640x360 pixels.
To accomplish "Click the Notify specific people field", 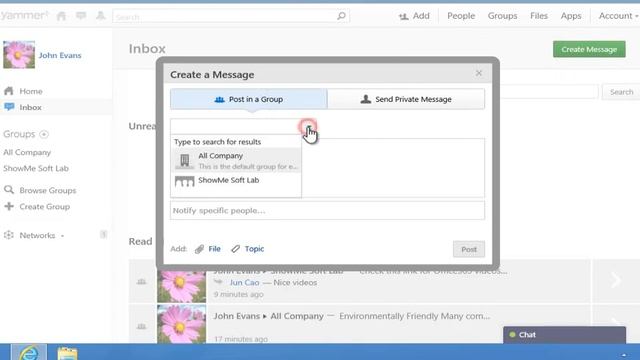I will pyautogui.click(x=327, y=210).
